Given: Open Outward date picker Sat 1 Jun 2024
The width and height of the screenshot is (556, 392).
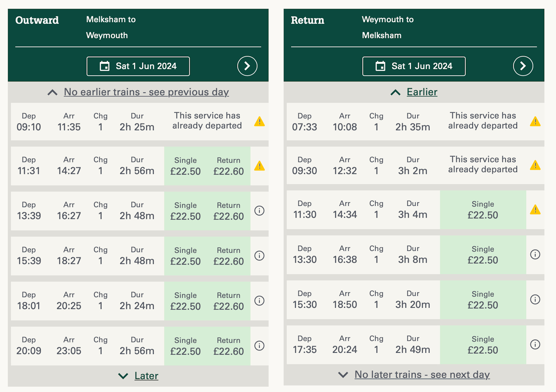Looking at the screenshot, I should pyautogui.click(x=138, y=66).
